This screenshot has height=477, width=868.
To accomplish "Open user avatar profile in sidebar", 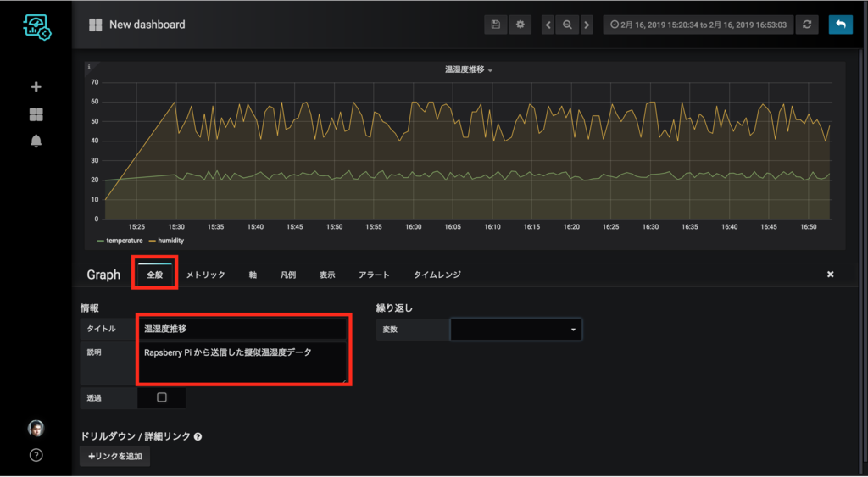I will pyautogui.click(x=36, y=429).
